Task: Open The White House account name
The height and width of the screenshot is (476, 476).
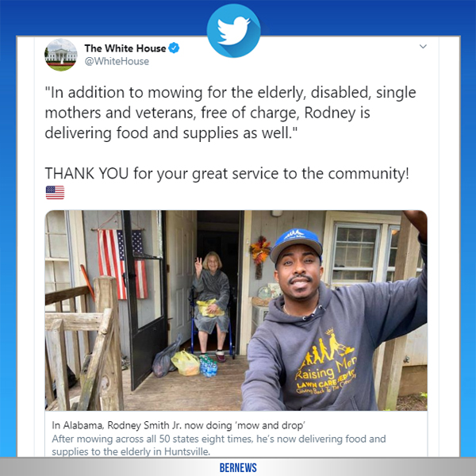Action: [125, 48]
